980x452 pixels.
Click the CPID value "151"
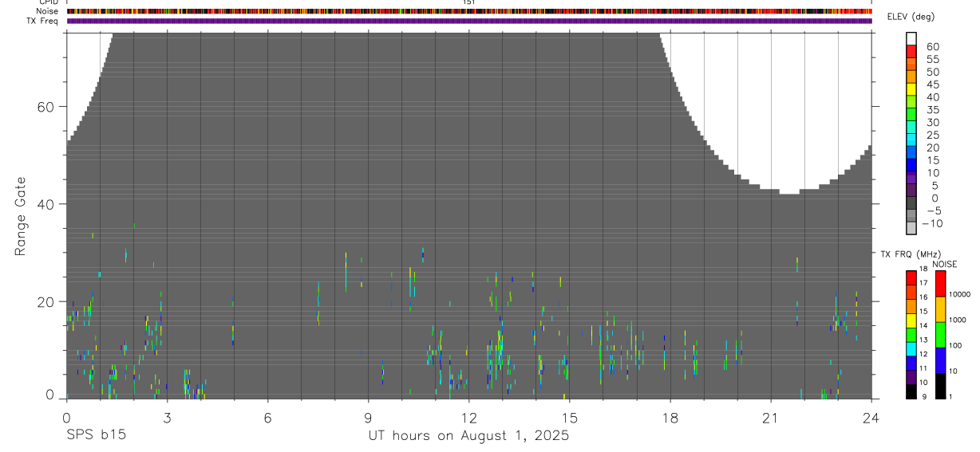click(x=468, y=2)
